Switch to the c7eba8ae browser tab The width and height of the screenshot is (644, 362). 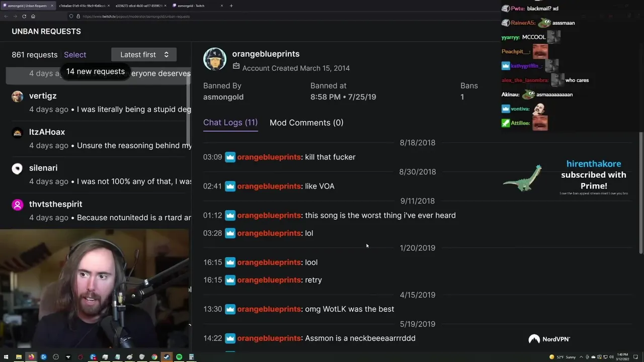pyautogui.click(x=85, y=6)
